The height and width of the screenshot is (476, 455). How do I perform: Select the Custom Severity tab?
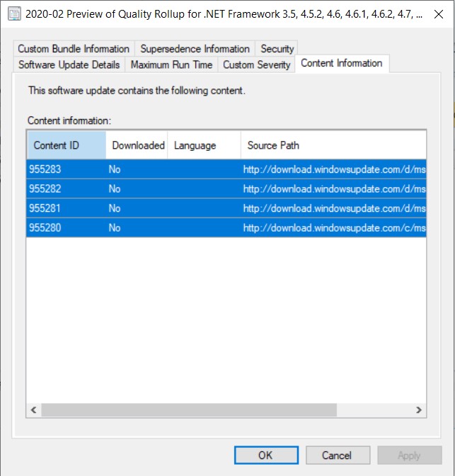pos(256,64)
